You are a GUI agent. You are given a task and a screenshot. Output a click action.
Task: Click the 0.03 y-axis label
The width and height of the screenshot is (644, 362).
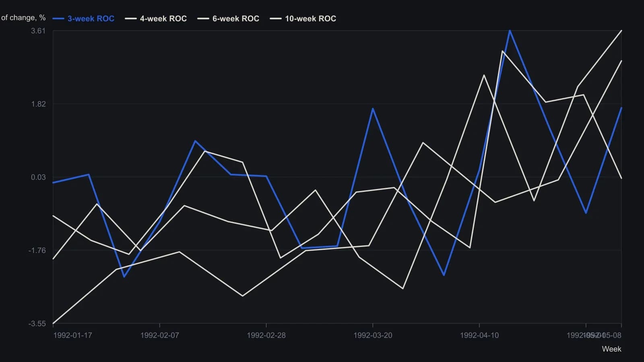[38, 177]
